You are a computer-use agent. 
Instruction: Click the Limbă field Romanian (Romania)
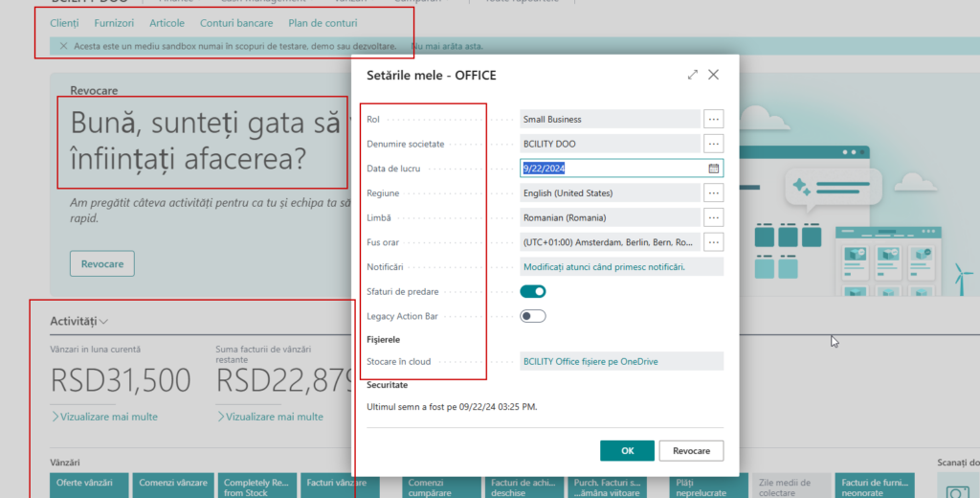pos(610,217)
